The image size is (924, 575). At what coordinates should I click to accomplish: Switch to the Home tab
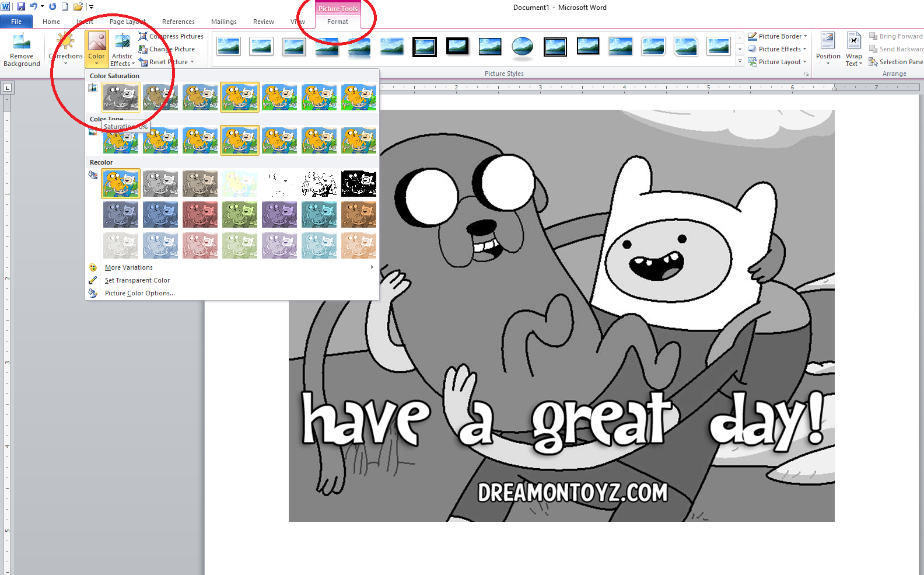(x=51, y=22)
